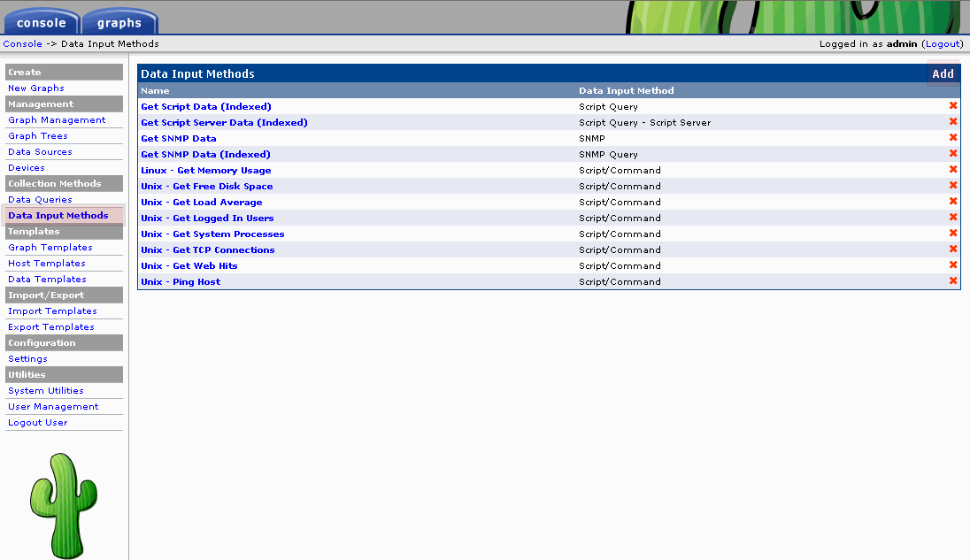Add a new data input method
The height and width of the screenshot is (560, 970).
[943, 74]
